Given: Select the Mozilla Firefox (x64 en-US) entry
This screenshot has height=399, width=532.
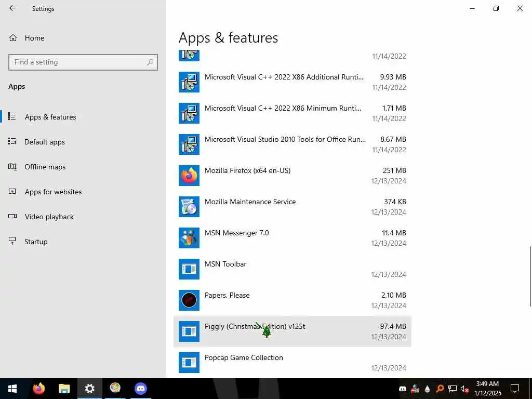Looking at the screenshot, I should point(292,176).
